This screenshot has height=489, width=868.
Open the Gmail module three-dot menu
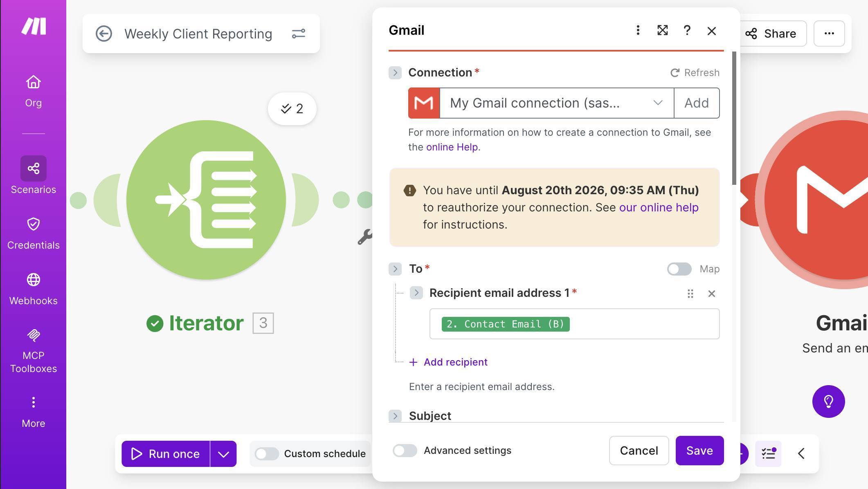click(638, 30)
